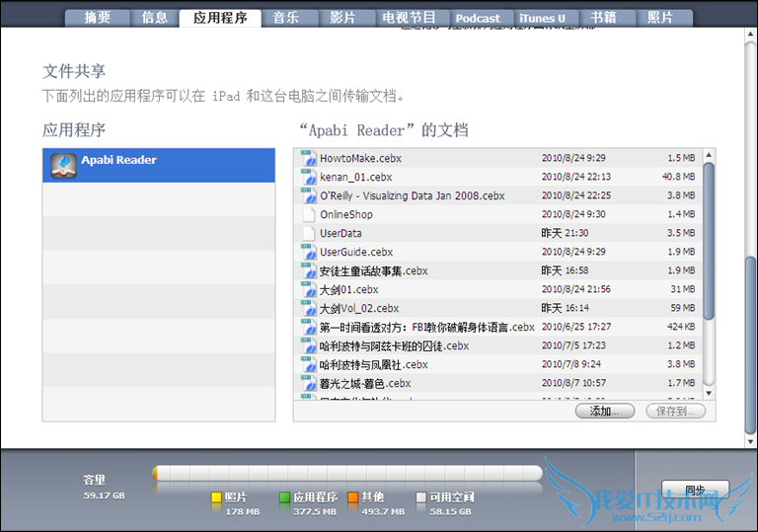Click the 59.17 GB capacity value
Image resolution: width=758 pixels, height=532 pixels.
(x=104, y=495)
